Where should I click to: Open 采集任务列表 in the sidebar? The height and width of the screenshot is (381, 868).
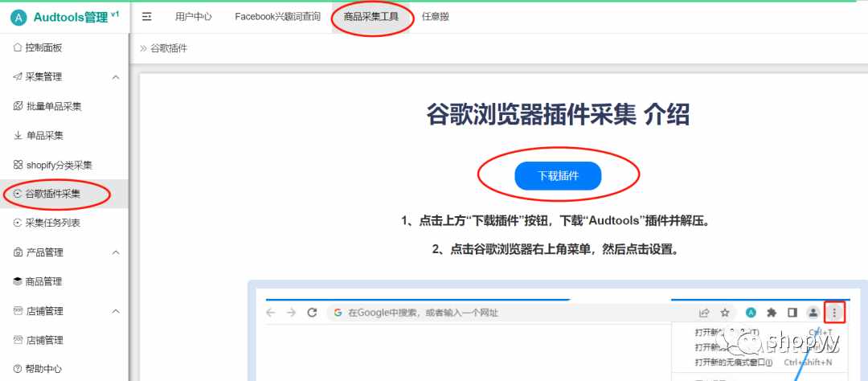pyautogui.click(x=52, y=223)
